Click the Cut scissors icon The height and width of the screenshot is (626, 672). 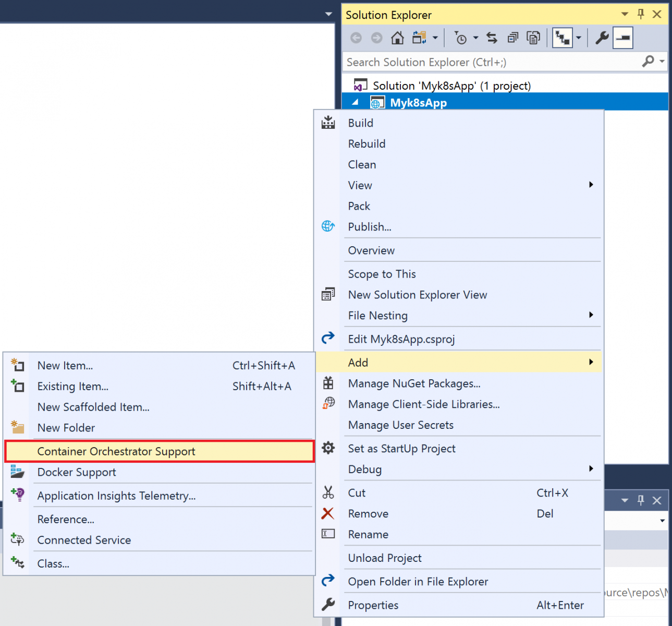[328, 492]
